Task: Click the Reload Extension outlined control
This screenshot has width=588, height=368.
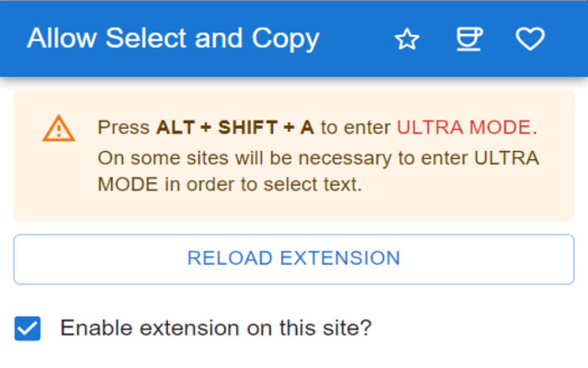Action: click(x=293, y=258)
